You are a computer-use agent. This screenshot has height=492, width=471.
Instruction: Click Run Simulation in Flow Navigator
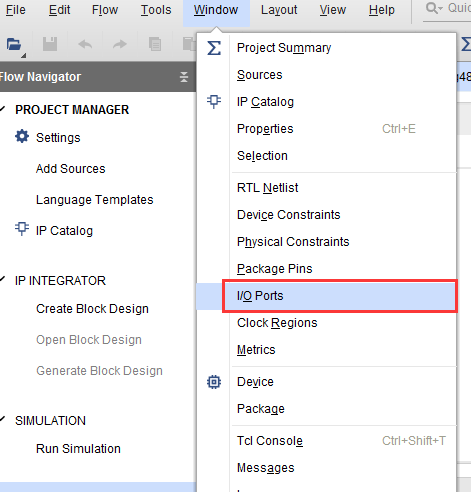pos(78,449)
